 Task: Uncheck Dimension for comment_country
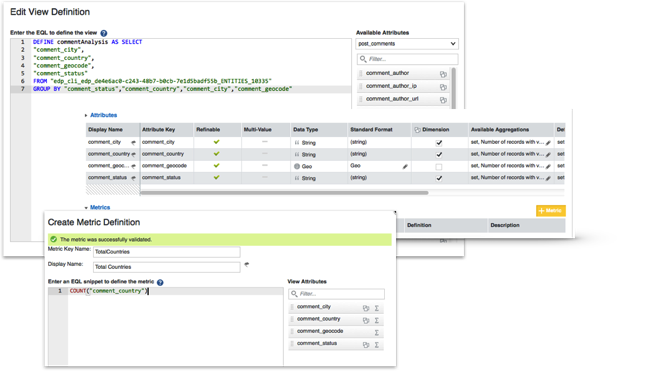(x=439, y=155)
